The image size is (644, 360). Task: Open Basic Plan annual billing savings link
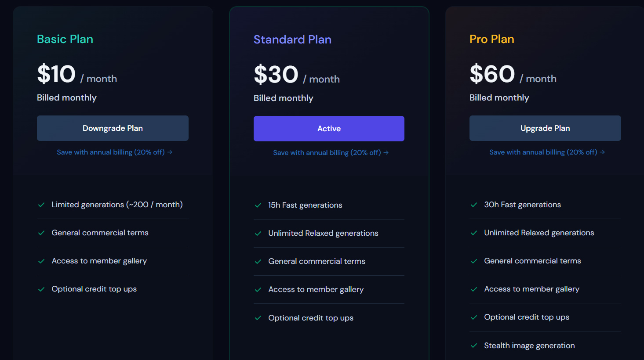click(x=114, y=152)
